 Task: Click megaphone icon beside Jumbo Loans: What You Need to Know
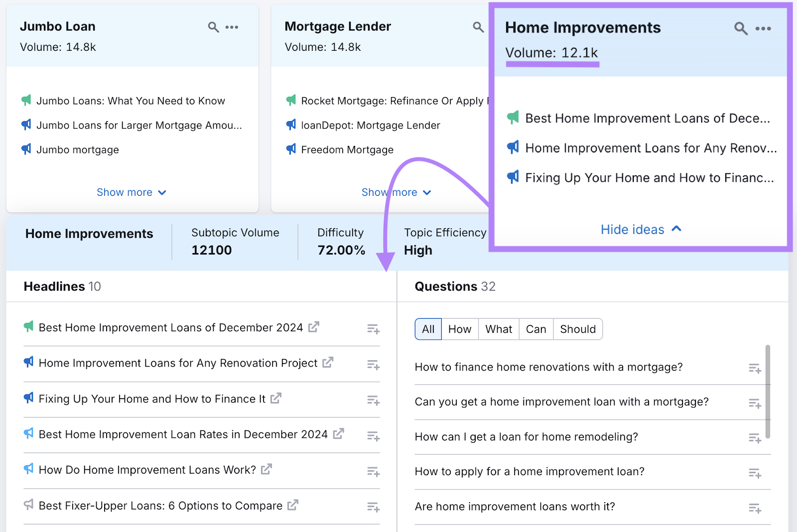click(26, 100)
